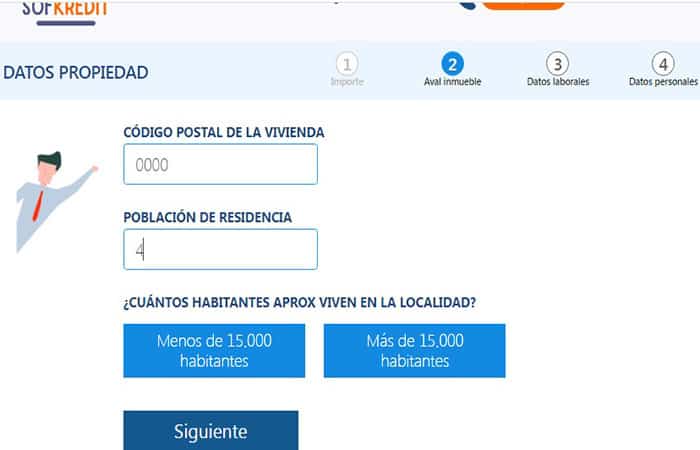The width and height of the screenshot is (700, 450).
Task: Jump to step 3 Datos laborales
Action: 558,69
